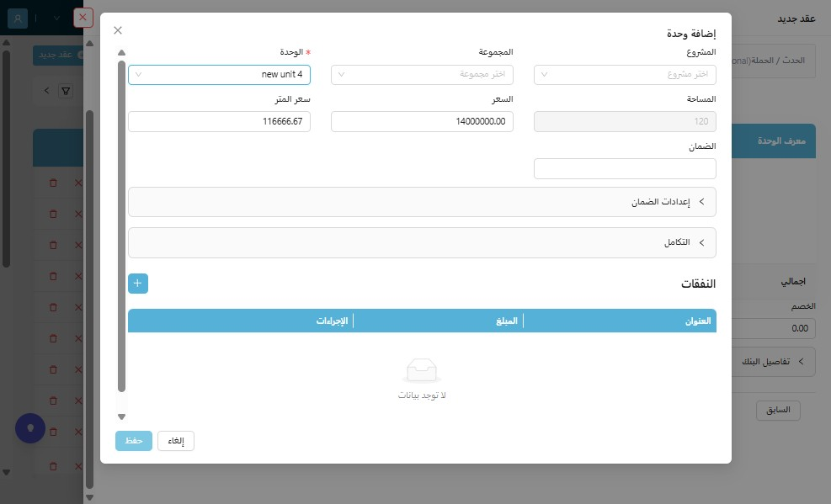
Task: Click the dialog vertical scrollbar thumb
Action: pyautogui.click(x=121, y=226)
